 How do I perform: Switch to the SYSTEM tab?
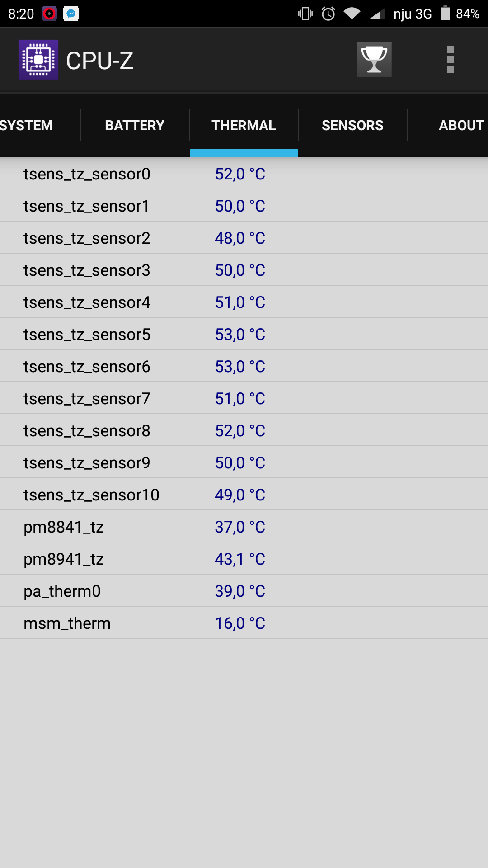coord(27,125)
